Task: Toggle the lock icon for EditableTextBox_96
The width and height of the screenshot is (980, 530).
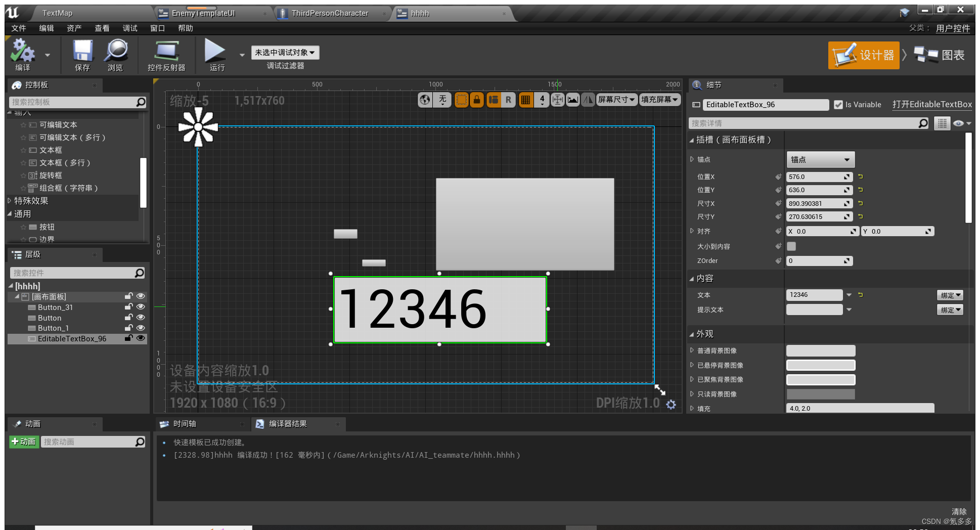Action: tap(129, 338)
